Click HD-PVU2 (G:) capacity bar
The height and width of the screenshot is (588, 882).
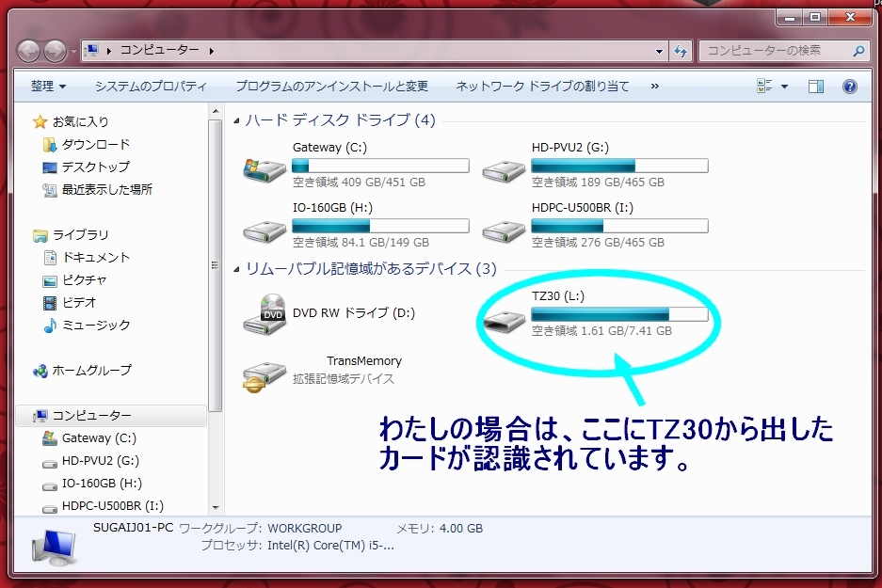click(619, 166)
